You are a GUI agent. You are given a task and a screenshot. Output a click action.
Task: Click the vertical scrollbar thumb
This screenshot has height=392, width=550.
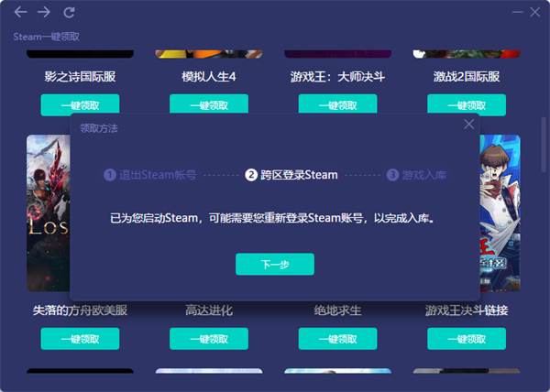tap(544, 145)
